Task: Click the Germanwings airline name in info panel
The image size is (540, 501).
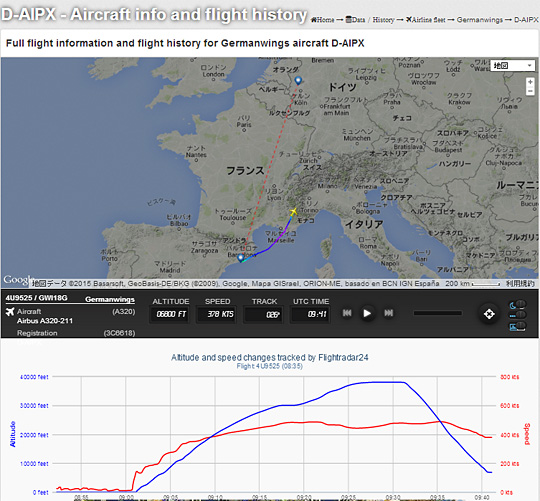Action: point(110,299)
